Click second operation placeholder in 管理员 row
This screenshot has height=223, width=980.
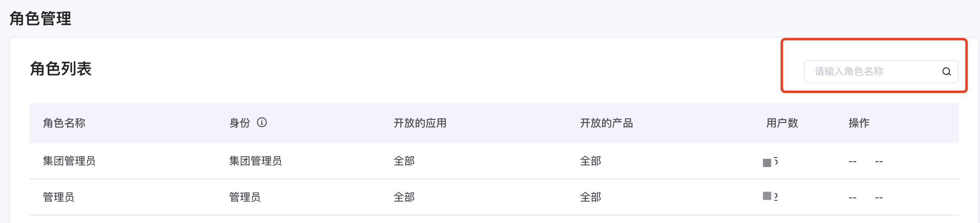point(879,198)
